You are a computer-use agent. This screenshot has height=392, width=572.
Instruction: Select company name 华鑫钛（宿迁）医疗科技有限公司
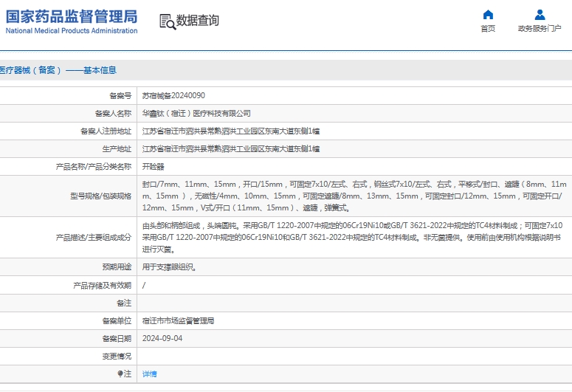(196, 114)
